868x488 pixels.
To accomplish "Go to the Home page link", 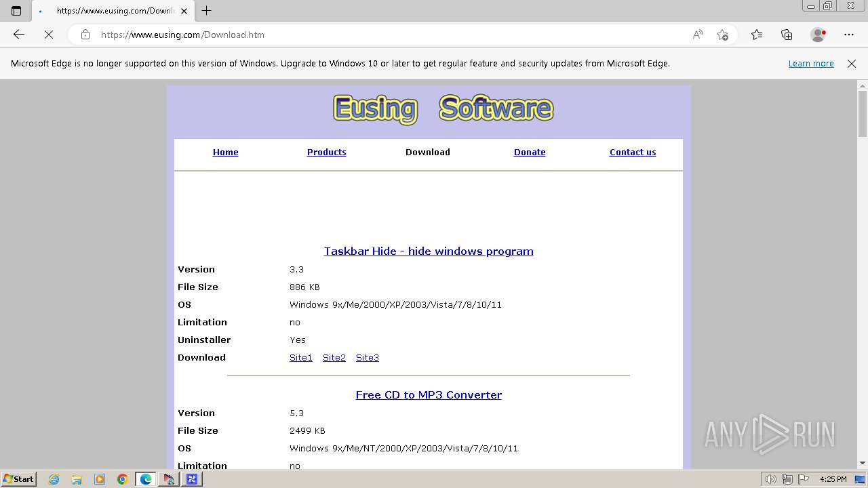I will coord(225,152).
